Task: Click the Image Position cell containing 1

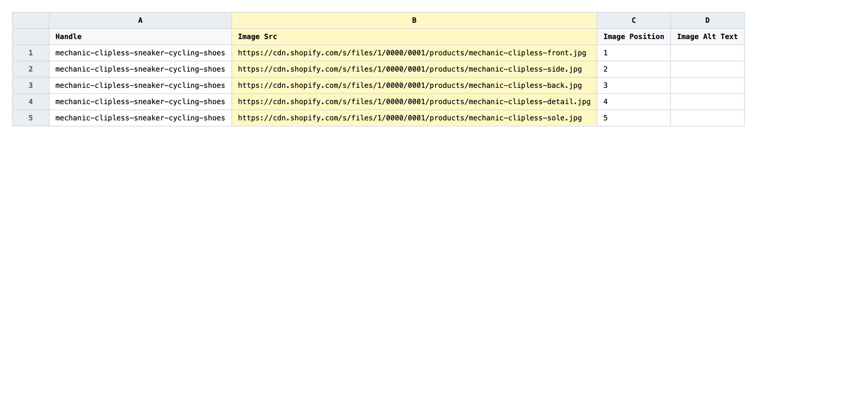Action: pyautogui.click(x=634, y=53)
